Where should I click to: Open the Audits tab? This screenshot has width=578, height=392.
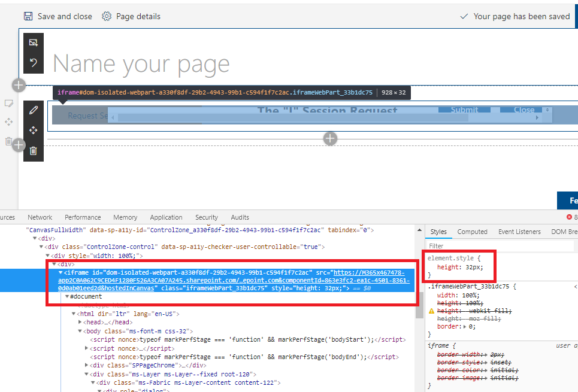pyautogui.click(x=240, y=217)
